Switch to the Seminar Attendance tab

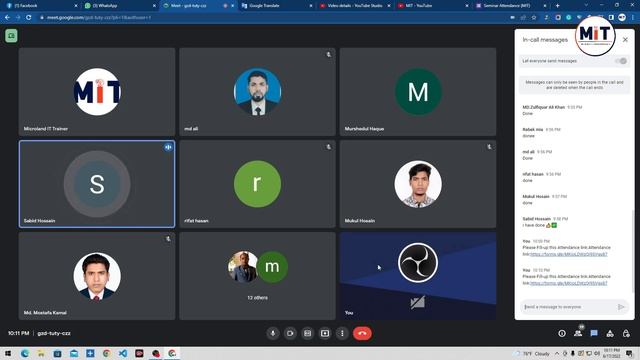coord(511,6)
